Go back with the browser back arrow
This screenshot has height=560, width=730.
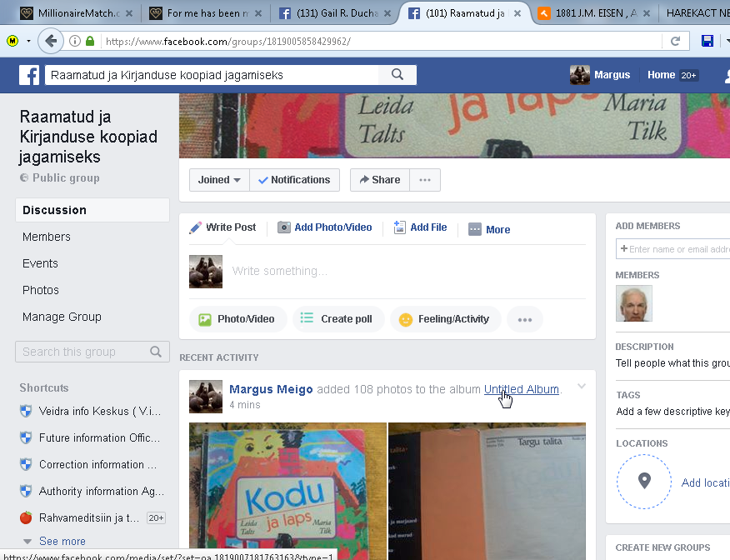click(x=50, y=42)
